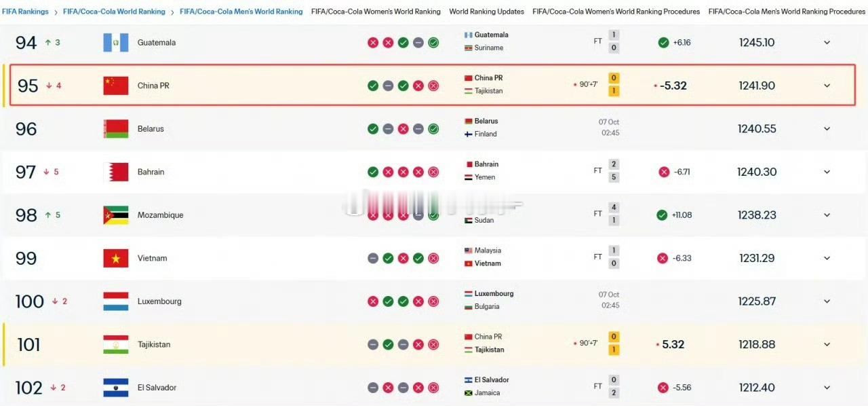Viewport: 868px width, 406px height.
Task: Click Luxembourg's total points 1225.87
Action: pyautogui.click(x=757, y=301)
